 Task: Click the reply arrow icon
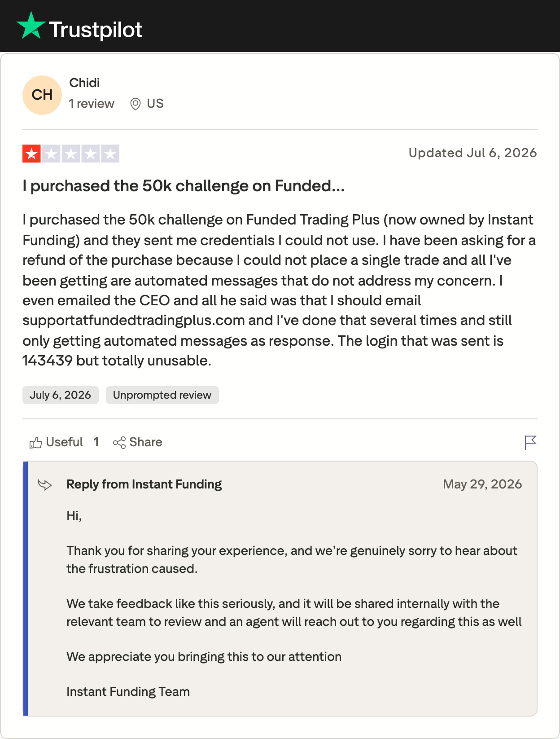(x=45, y=484)
